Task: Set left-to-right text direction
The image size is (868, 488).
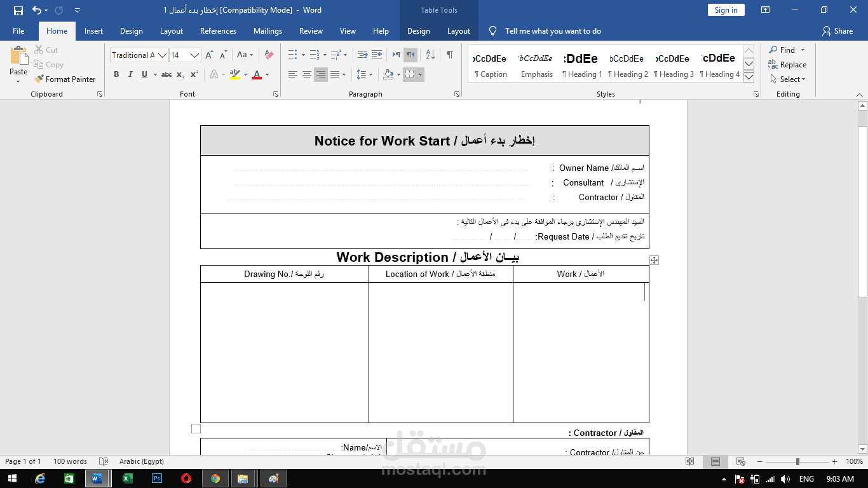Action: pyautogui.click(x=397, y=55)
